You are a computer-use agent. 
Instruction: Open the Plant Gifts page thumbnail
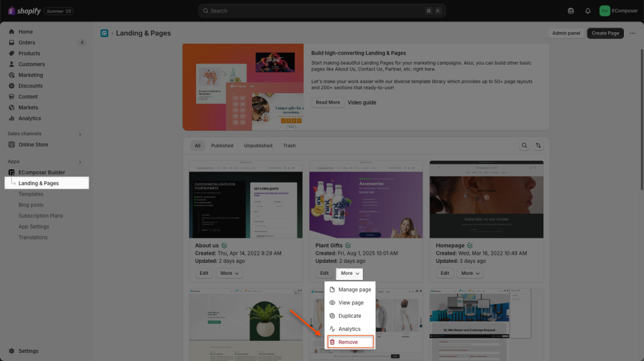pyautogui.click(x=366, y=199)
